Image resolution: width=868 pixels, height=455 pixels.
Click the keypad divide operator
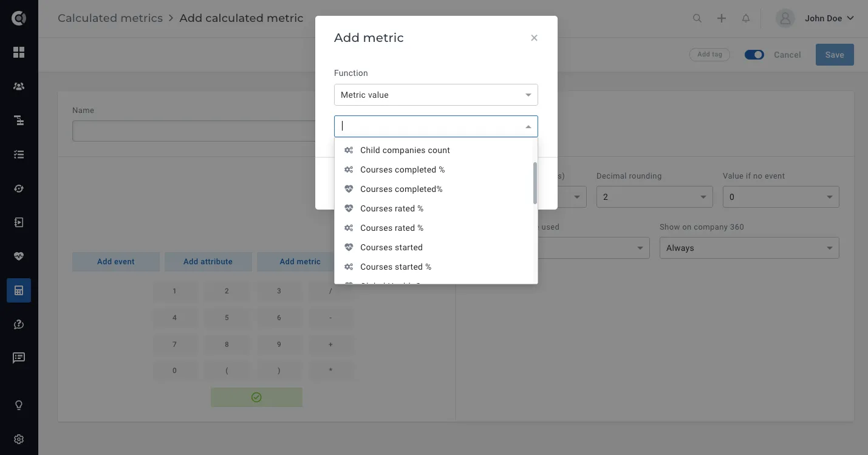(331, 291)
